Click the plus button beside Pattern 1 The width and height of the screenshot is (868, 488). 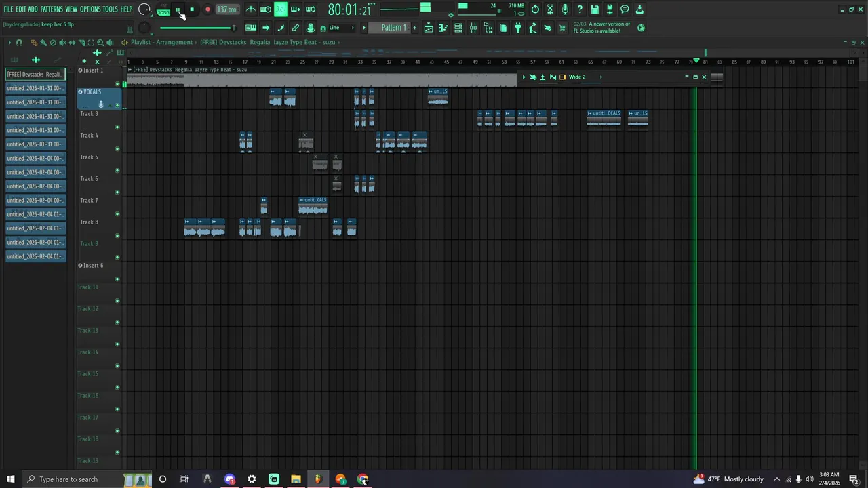pos(414,28)
